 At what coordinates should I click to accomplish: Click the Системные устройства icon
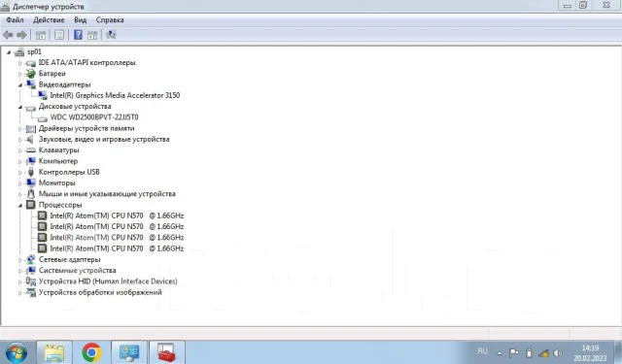[x=30, y=271]
